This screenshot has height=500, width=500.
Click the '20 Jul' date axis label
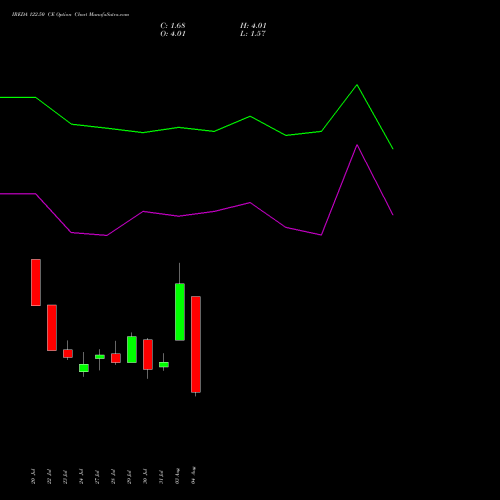coord(33,476)
